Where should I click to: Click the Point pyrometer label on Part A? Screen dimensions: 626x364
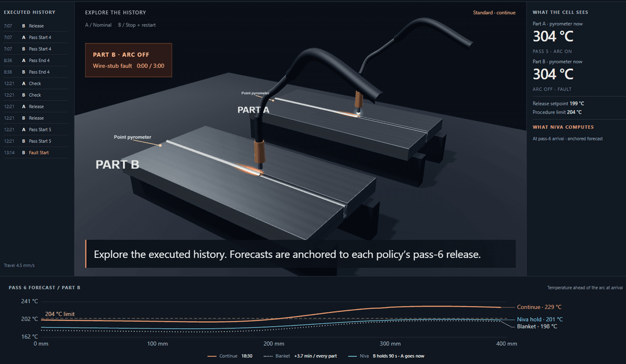point(255,93)
